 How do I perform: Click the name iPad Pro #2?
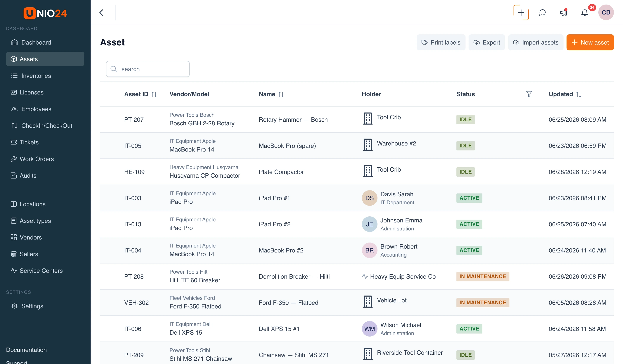(x=275, y=225)
